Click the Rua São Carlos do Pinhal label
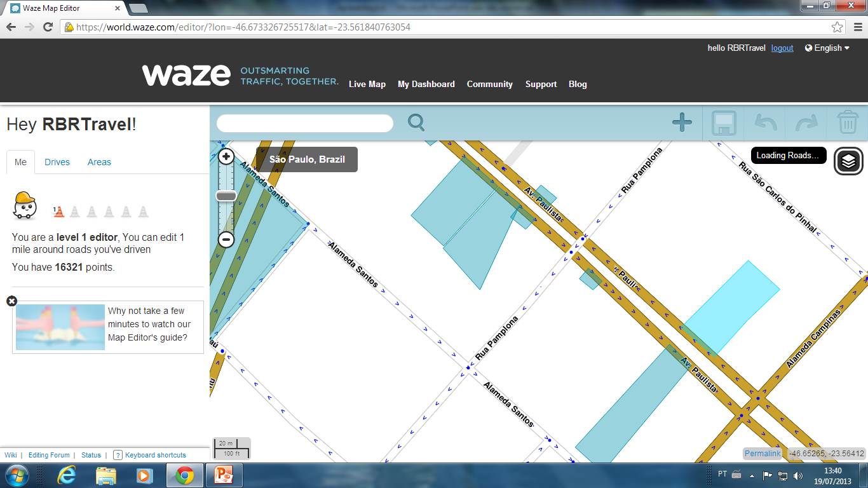Image resolution: width=868 pixels, height=488 pixels. point(776,197)
